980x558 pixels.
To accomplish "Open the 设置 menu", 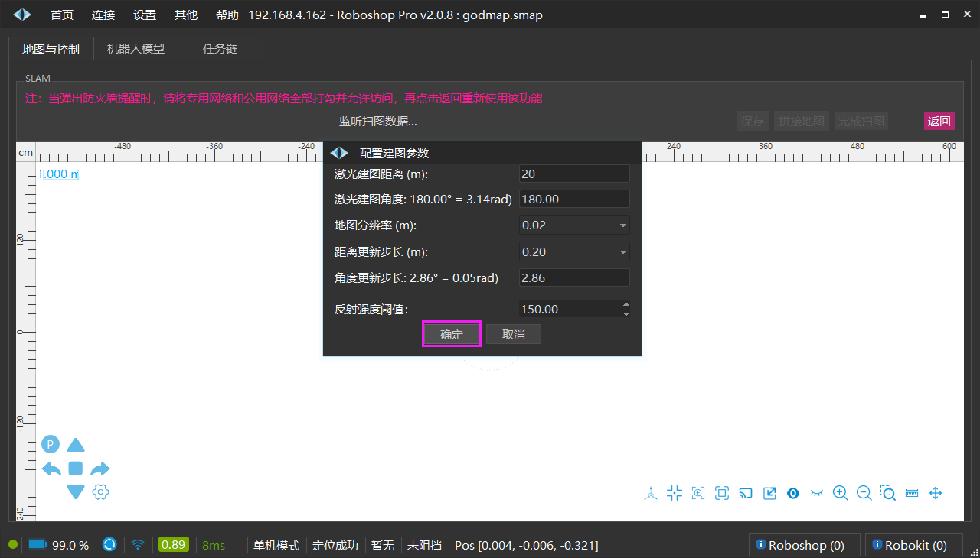I will (x=144, y=15).
